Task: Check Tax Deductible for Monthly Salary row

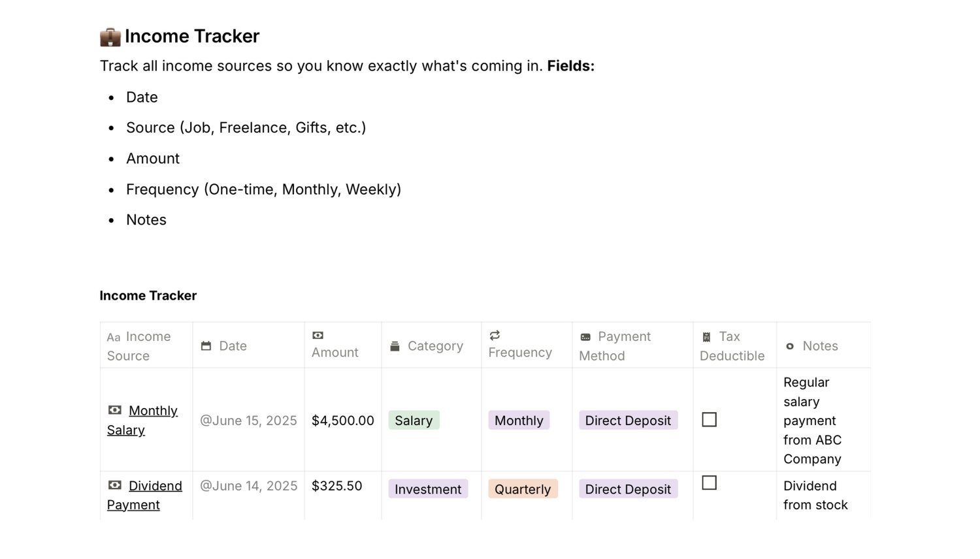Action: [709, 420]
